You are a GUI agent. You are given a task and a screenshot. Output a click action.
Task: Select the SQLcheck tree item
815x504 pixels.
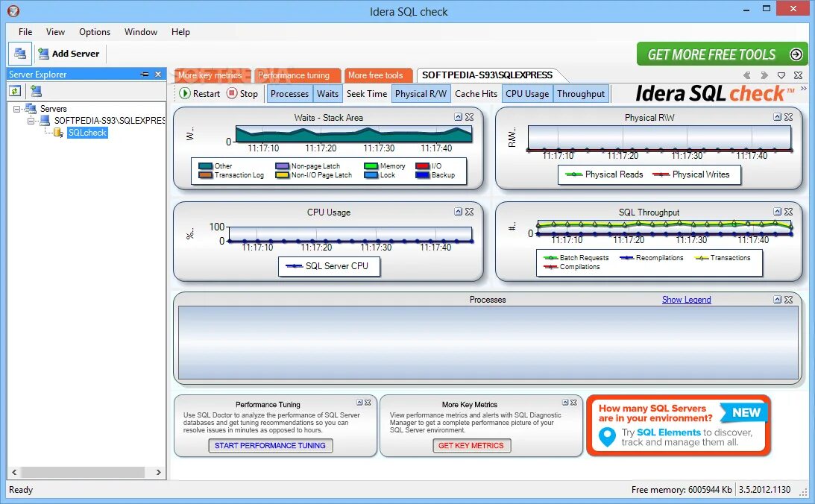click(87, 133)
